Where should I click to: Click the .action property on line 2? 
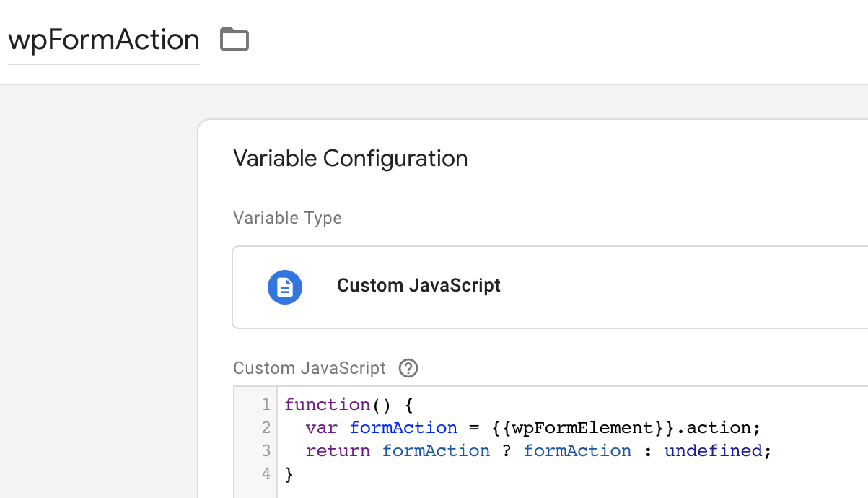tap(717, 428)
